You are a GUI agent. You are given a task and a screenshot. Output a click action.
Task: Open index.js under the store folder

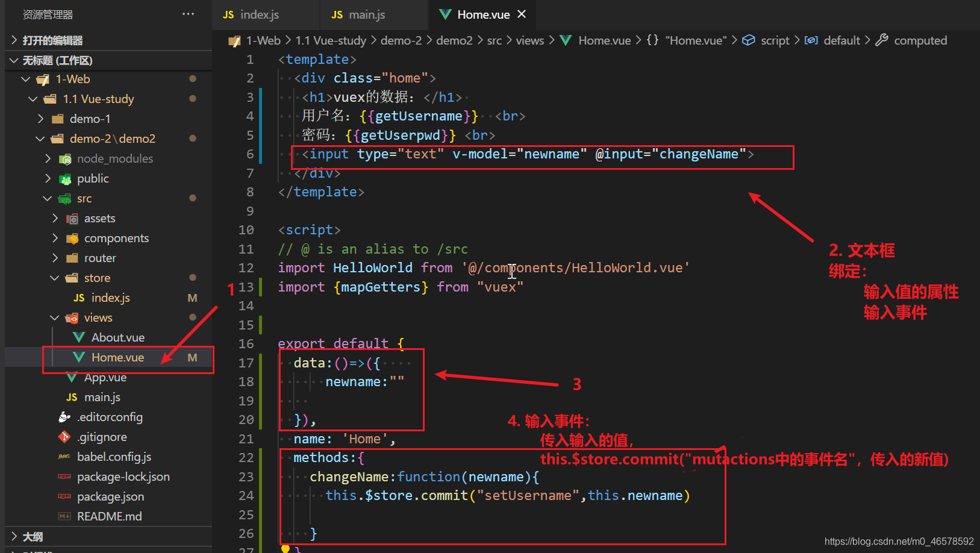click(111, 298)
